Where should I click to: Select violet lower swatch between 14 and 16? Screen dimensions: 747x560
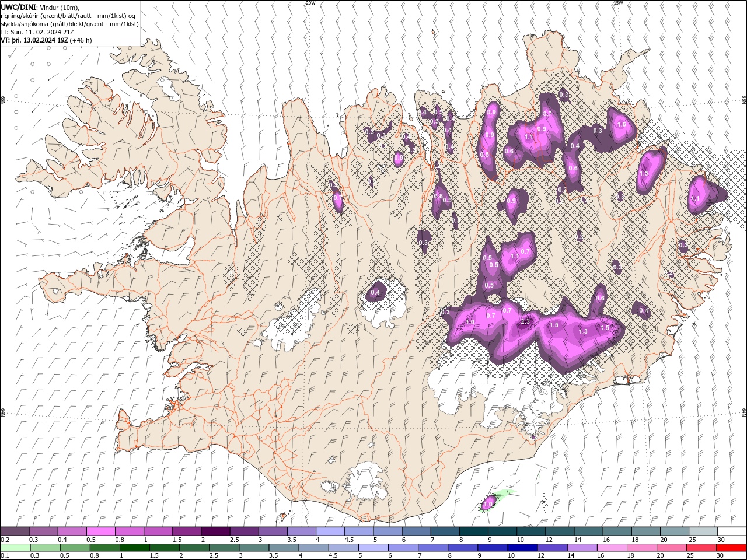click(582, 548)
